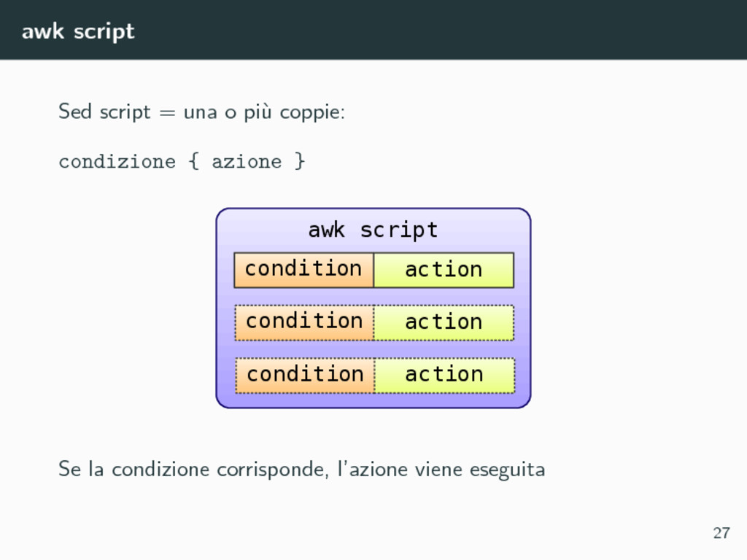This screenshot has width=747, height=560.
Task: Click the word 'azione' inside the braces
Action: coord(247,162)
